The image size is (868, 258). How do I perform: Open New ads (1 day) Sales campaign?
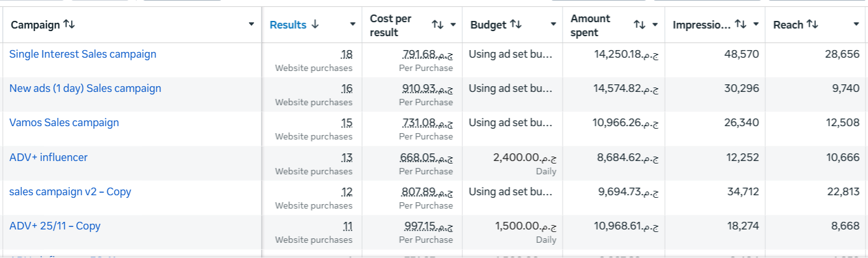click(x=85, y=88)
